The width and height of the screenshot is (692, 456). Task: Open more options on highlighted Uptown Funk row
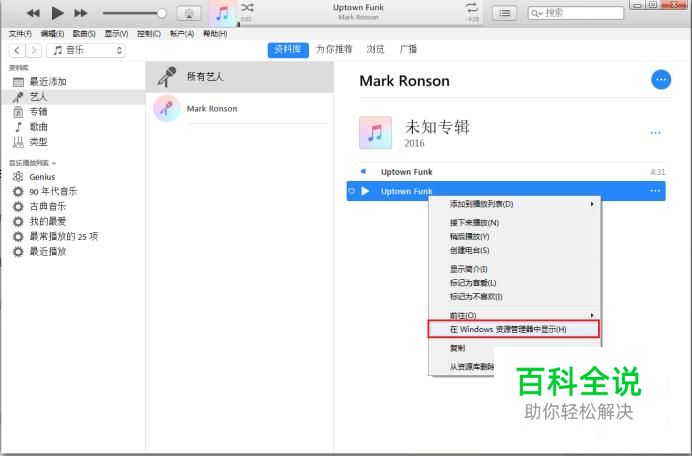point(655,191)
